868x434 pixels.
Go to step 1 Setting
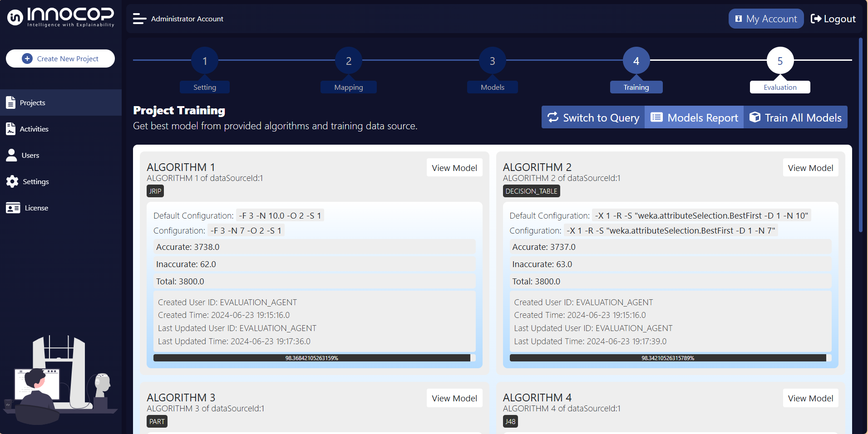pos(205,60)
